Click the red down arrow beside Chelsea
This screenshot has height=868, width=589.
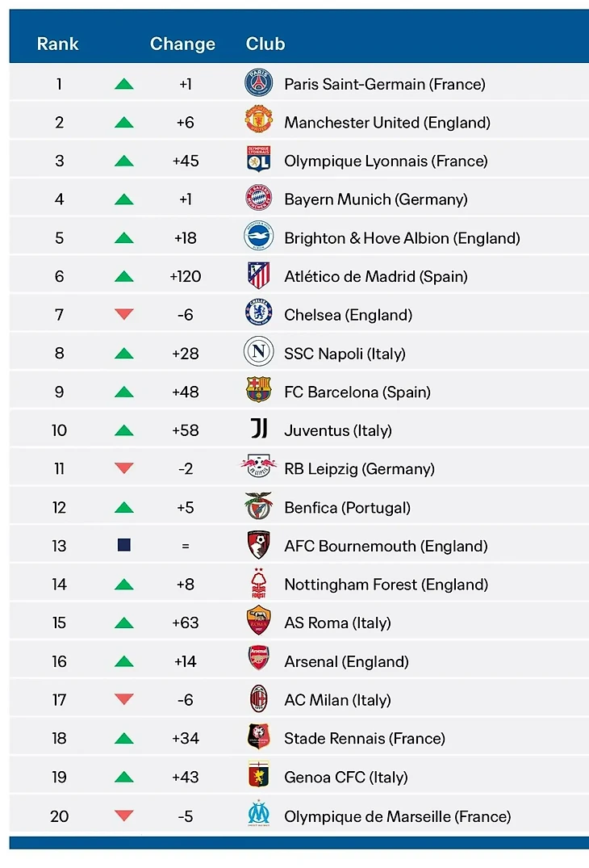(124, 314)
